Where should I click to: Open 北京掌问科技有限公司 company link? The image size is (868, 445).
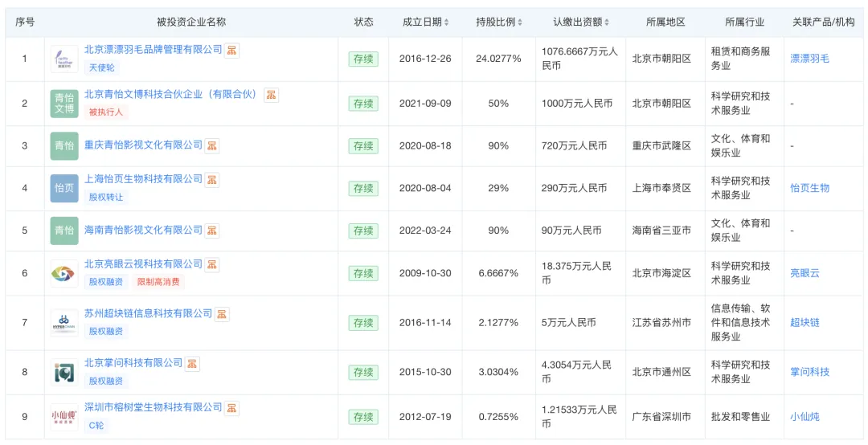(133, 363)
